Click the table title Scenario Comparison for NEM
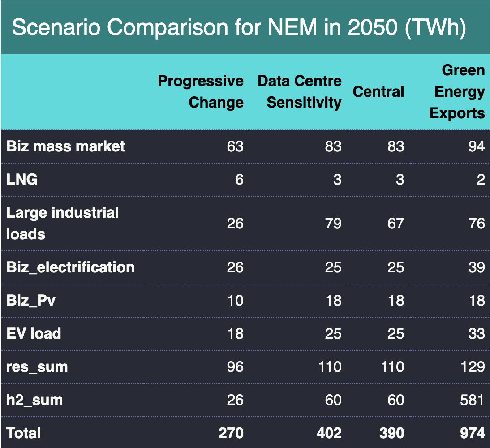 coord(239,28)
